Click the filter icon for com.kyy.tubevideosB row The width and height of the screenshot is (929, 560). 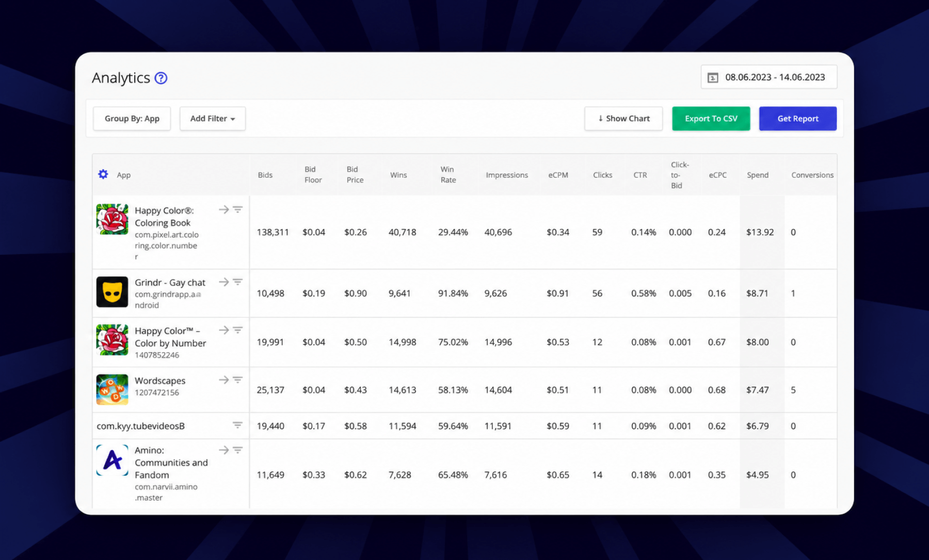tap(237, 425)
